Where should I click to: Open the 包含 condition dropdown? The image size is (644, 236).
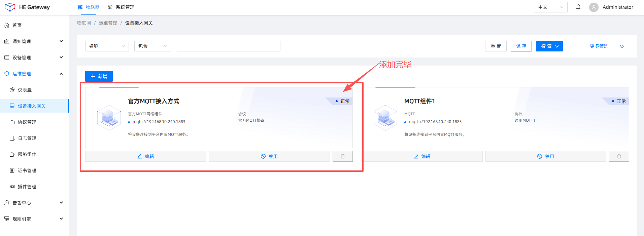(153, 46)
